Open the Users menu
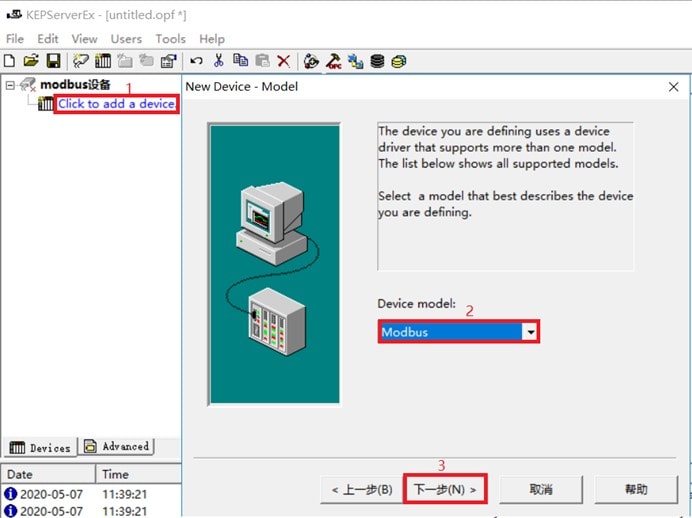692x518 pixels. point(126,39)
